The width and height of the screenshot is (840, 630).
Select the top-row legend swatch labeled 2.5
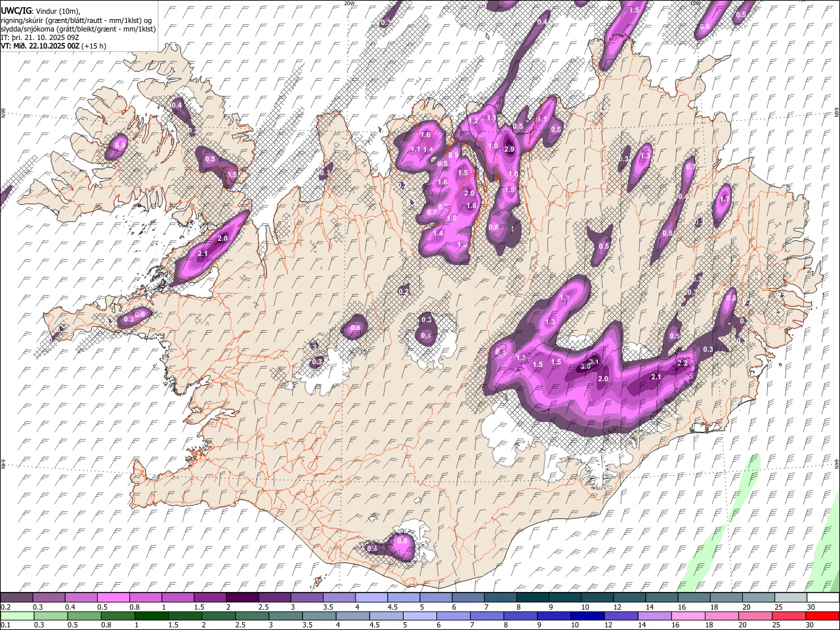pos(274,598)
